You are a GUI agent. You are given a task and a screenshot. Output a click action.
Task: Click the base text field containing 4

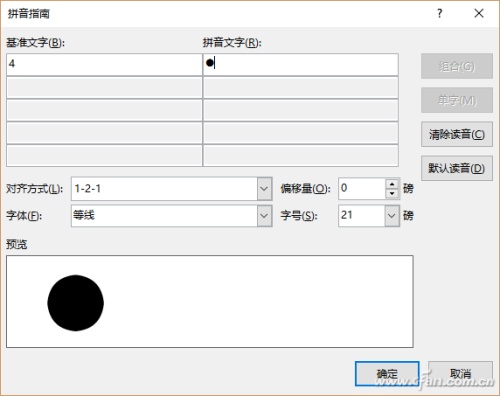pyautogui.click(x=104, y=64)
